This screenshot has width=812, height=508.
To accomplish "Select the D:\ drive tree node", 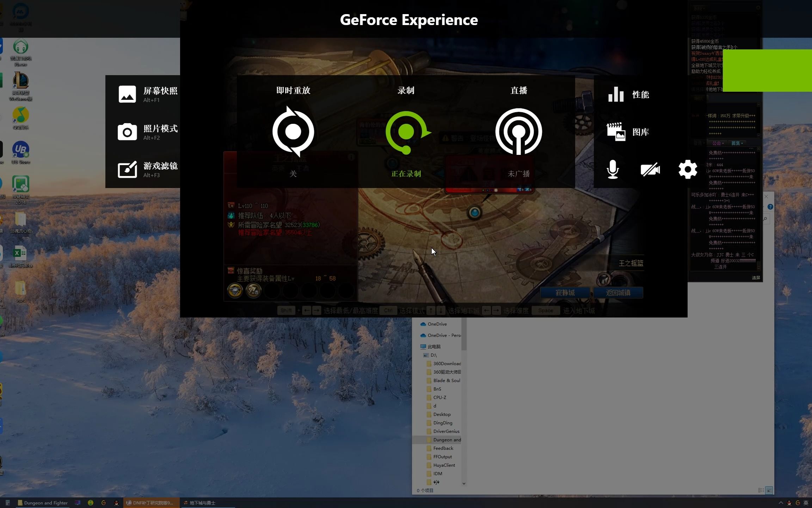I will point(430,355).
